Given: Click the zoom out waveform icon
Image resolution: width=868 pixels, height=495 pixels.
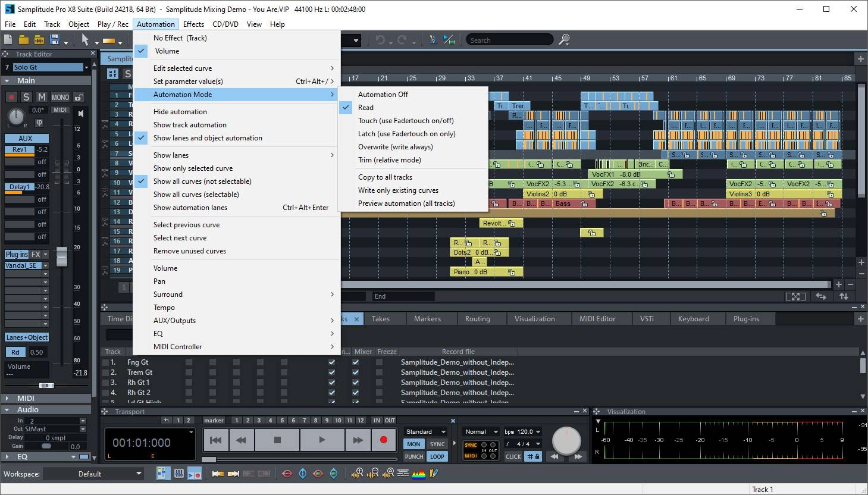Looking at the screenshot, I should (373, 474).
